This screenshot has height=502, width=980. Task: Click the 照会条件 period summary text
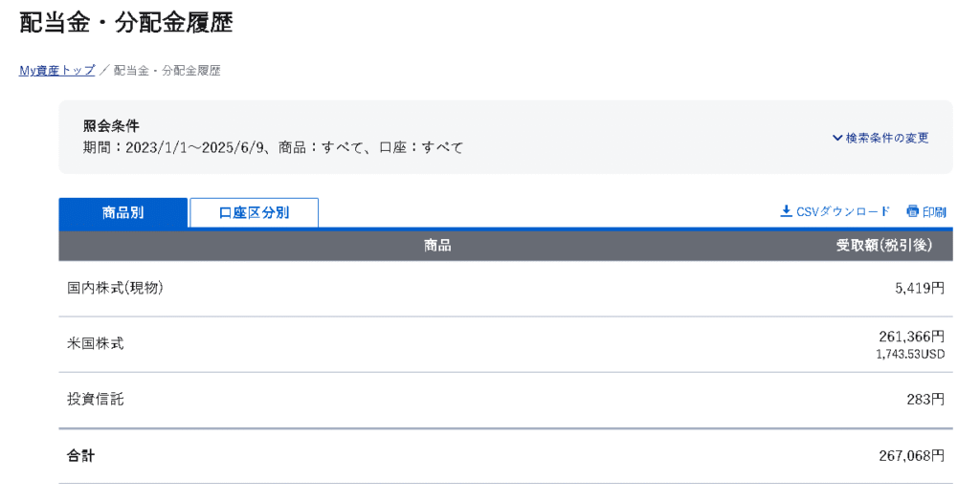(x=273, y=148)
